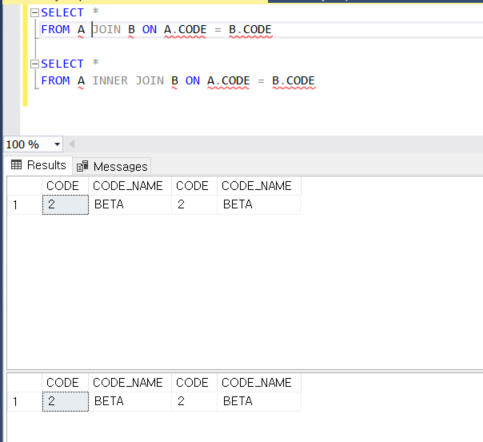This screenshot has width=483, height=442.
Task: Click B.CODE in the second query
Action: pyautogui.click(x=293, y=81)
